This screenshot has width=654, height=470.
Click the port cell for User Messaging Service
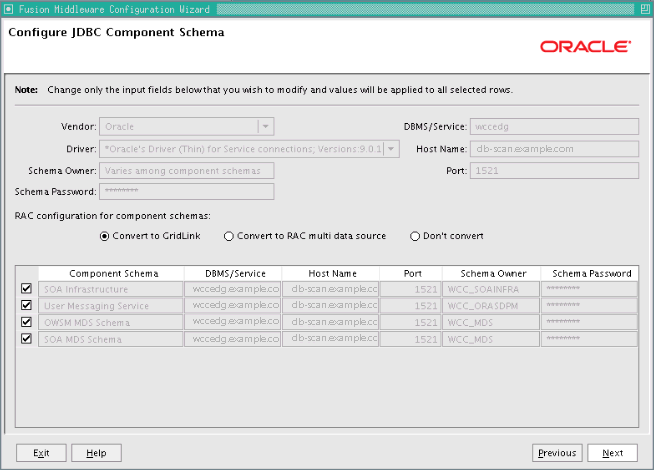tap(410, 306)
